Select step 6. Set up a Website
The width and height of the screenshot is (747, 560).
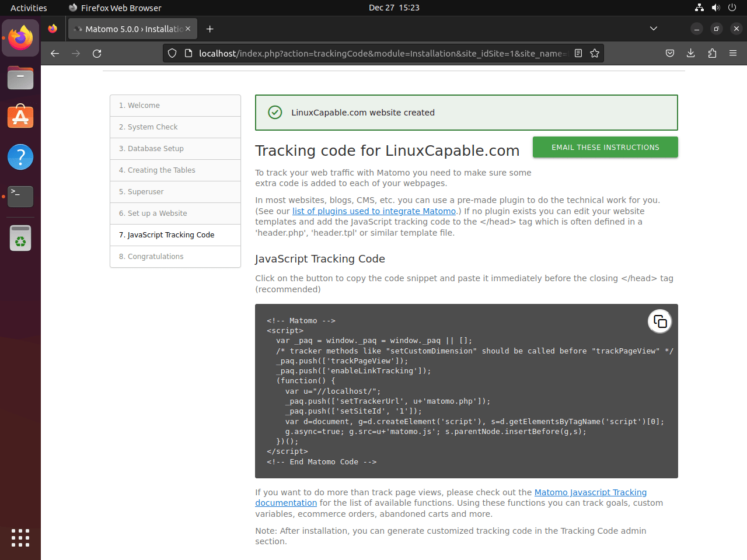click(x=175, y=213)
